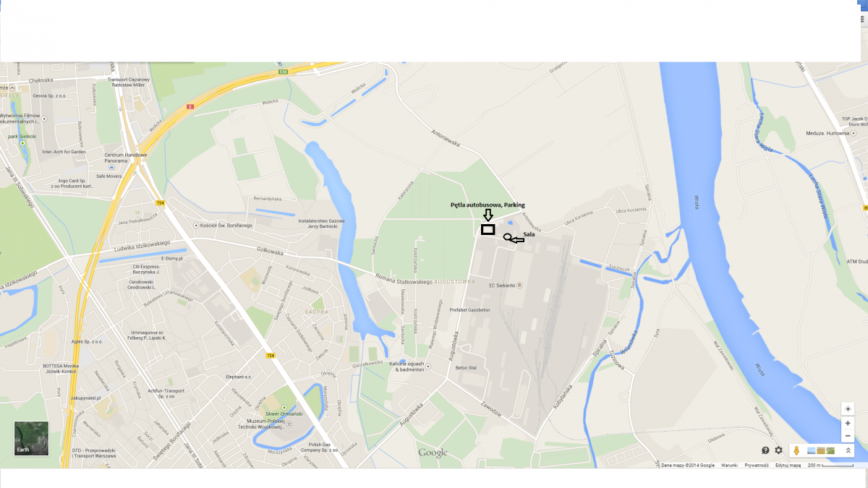The image size is (868, 488).
Task: Click the Warunki terms link
Action: coord(728,466)
